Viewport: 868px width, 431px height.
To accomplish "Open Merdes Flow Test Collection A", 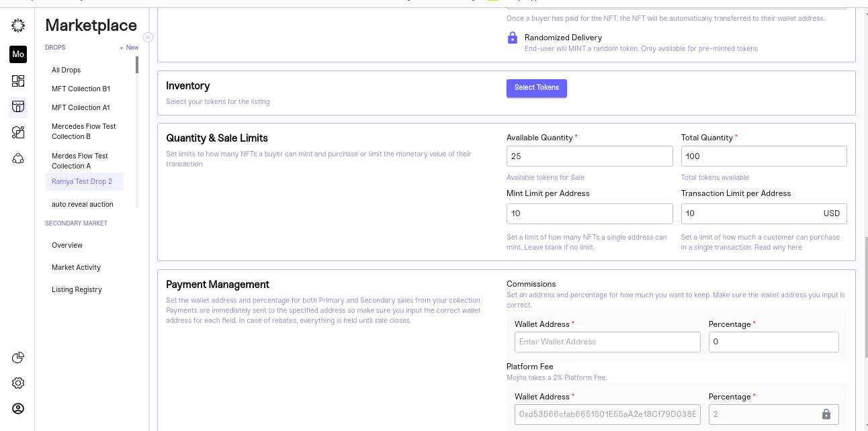I will coord(79,160).
